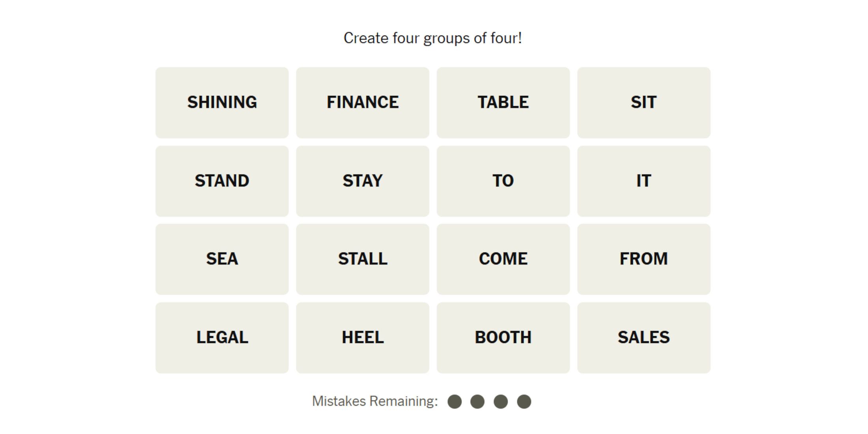
Task: Choose the SIT tile
Action: (644, 103)
